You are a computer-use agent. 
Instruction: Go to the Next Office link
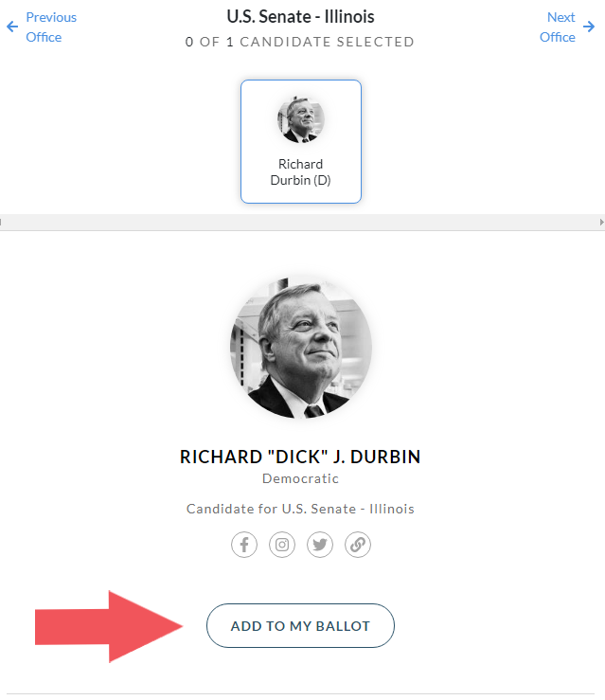pos(558,27)
